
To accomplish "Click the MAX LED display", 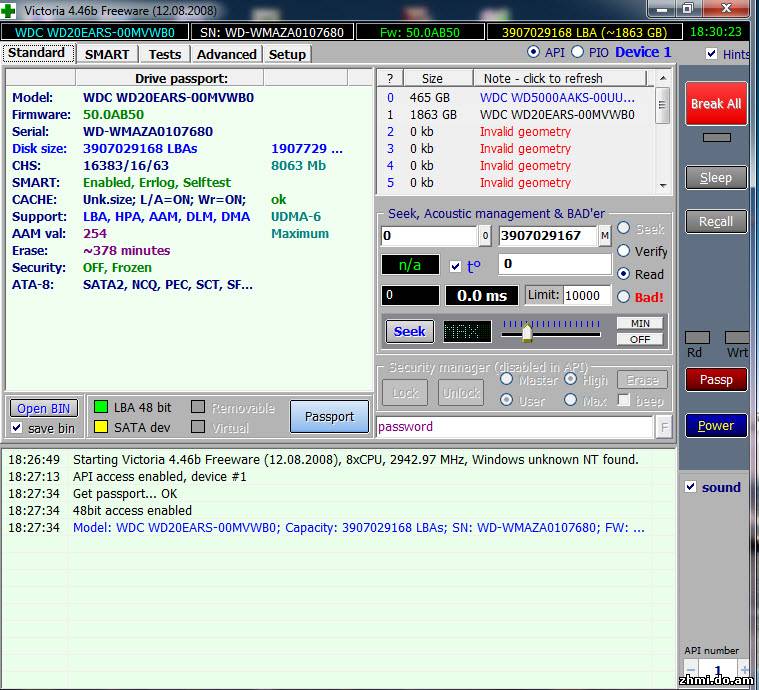I will pos(467,332).
